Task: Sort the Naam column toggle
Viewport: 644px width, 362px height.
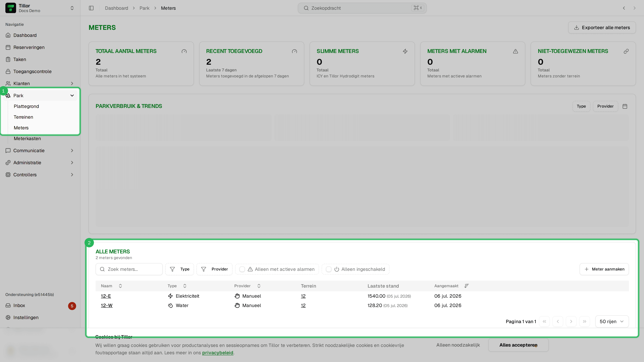Action: [120, 286]
